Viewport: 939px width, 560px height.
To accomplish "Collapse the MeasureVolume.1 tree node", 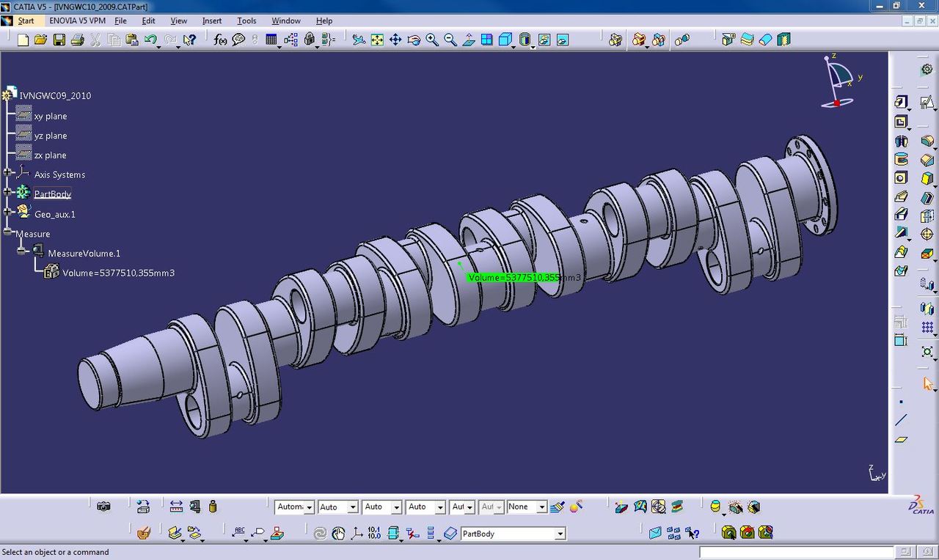I will 22,251.
